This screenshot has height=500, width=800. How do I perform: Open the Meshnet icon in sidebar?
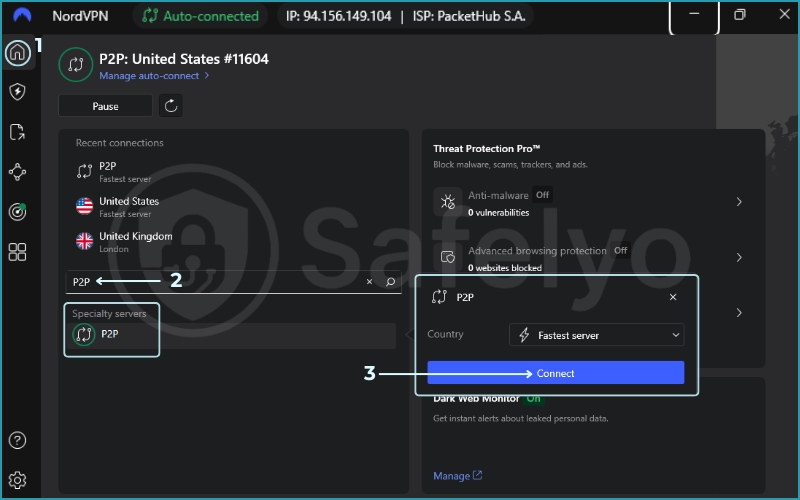click(17, 172)
